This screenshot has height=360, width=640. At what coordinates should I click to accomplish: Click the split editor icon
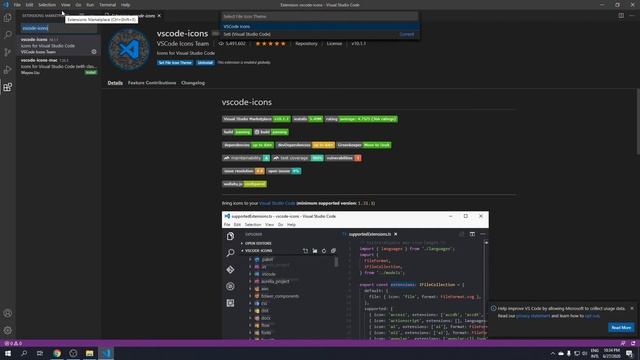point(621,16)
